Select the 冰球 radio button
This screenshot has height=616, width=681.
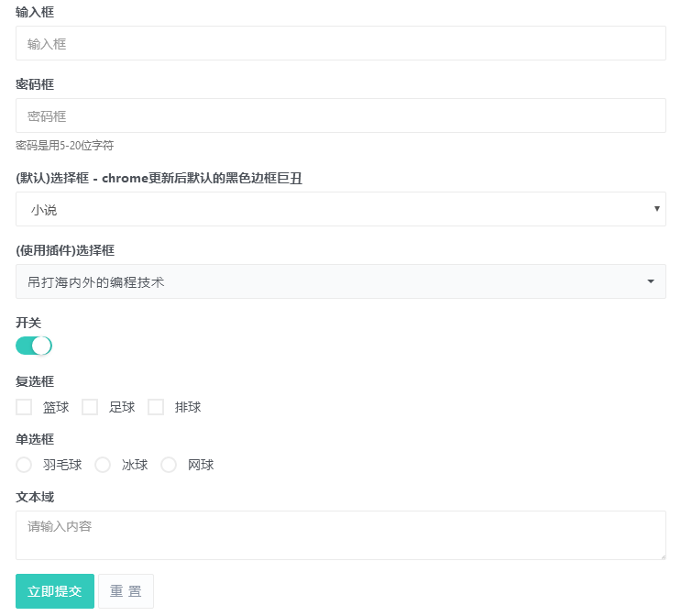coord(103,465)
